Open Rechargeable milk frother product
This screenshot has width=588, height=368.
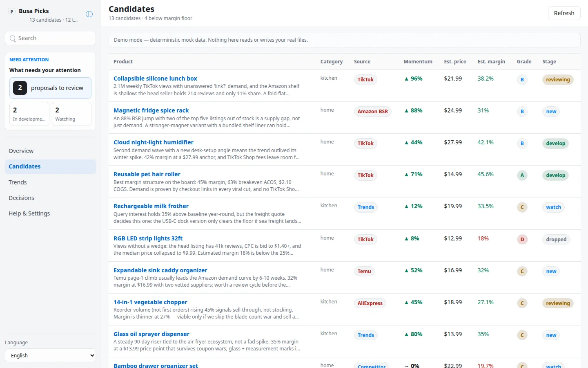(151, 206)
